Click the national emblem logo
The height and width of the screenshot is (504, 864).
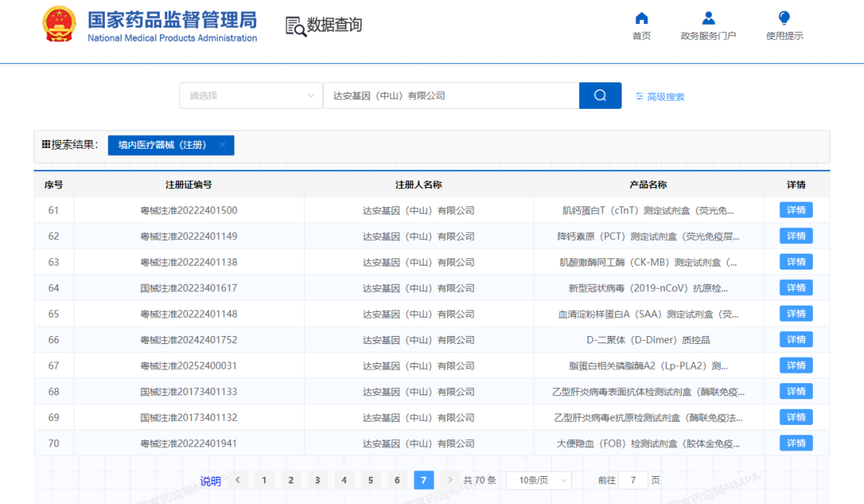point(59,24)
